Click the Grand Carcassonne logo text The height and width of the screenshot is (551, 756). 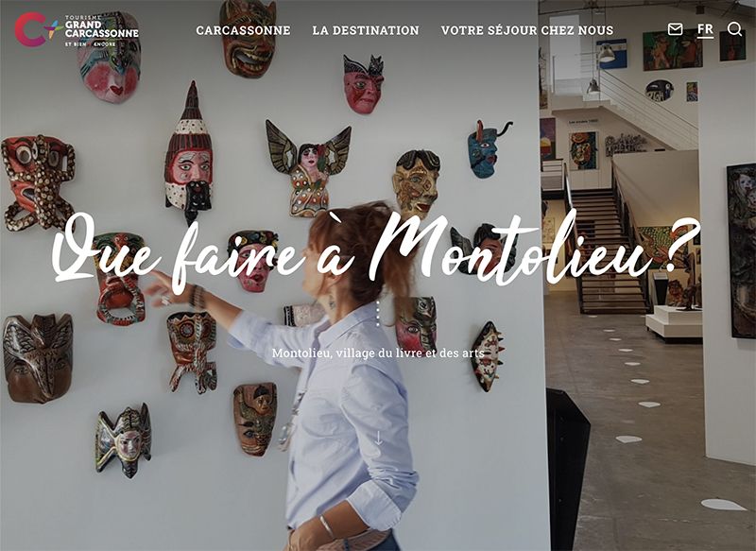tap(101, 28)
